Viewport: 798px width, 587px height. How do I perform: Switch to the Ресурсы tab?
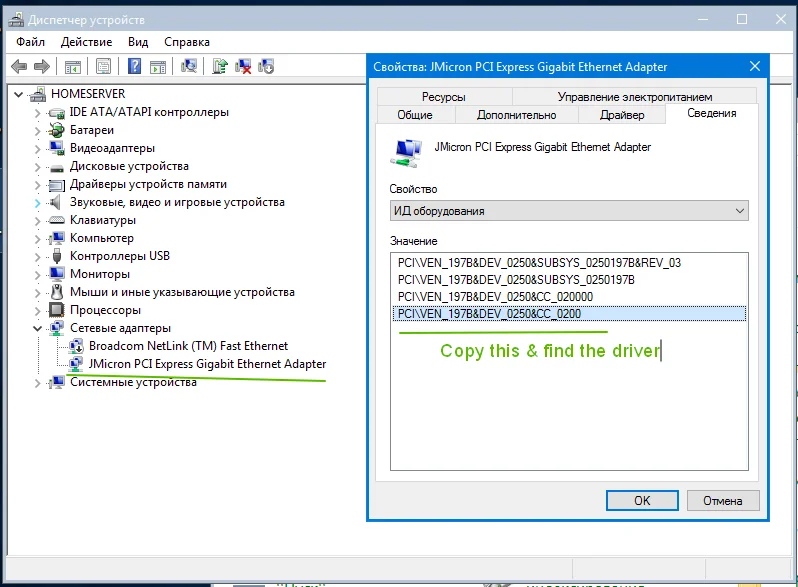[x=444, y=97]
